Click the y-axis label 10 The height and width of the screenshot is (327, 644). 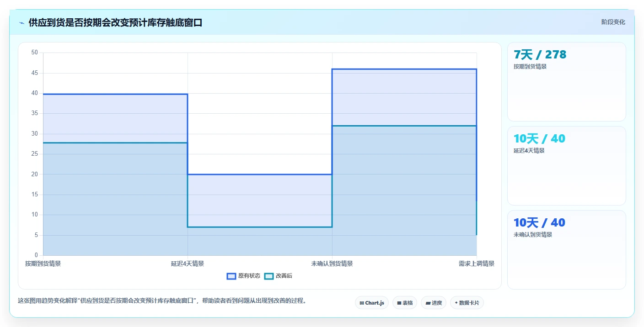(x=35, y=215)
